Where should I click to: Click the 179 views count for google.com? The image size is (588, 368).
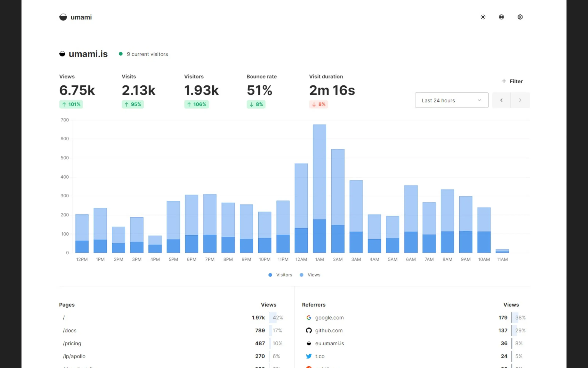tap(503, 317)
